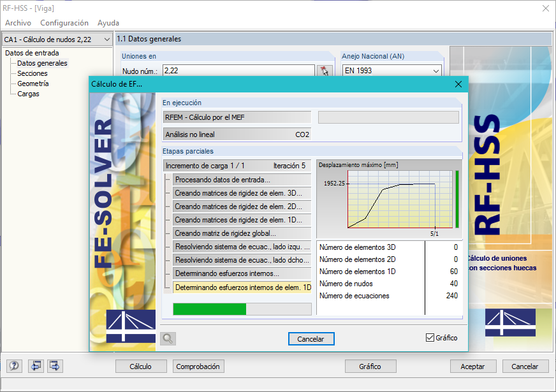Click the Desplazamiento máximo chart
Screen dimensions: 556x392
pyautogui.click(x=400, y=200)
